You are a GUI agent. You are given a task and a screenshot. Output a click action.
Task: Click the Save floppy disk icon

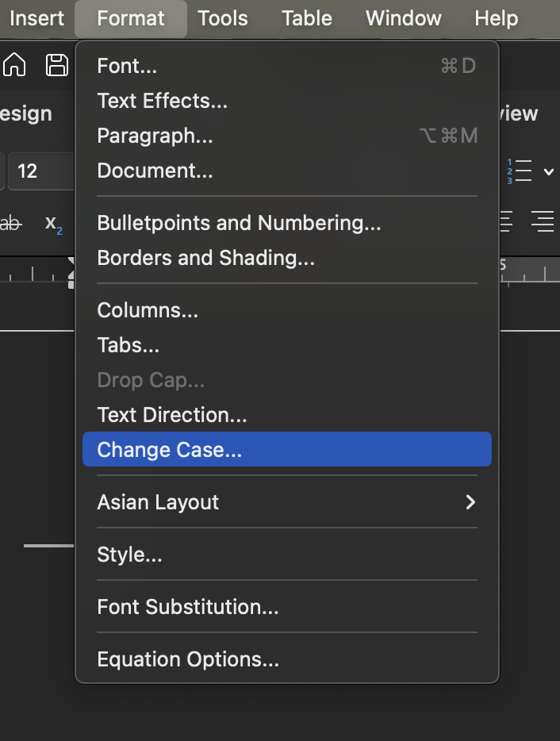pyautogui.click(x=57, y=65)
